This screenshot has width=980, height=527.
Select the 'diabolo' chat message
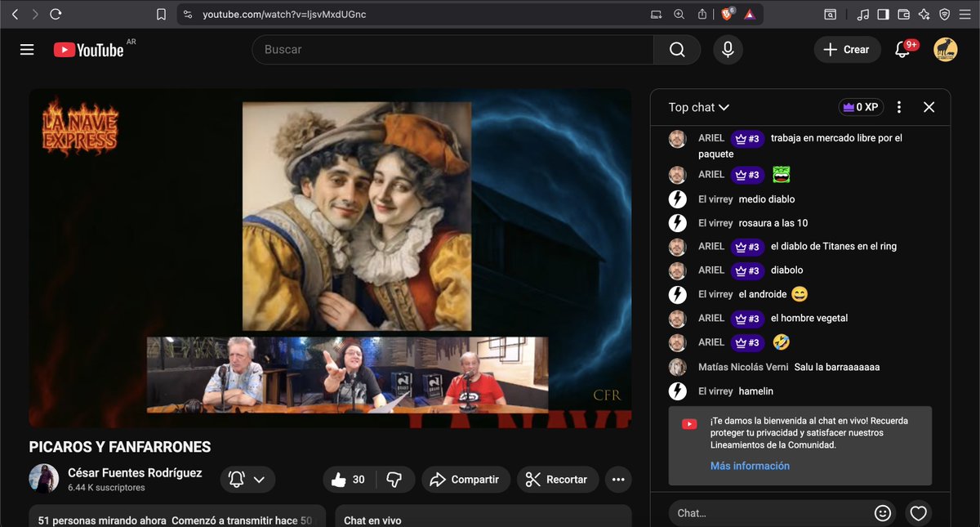[787, 270]
